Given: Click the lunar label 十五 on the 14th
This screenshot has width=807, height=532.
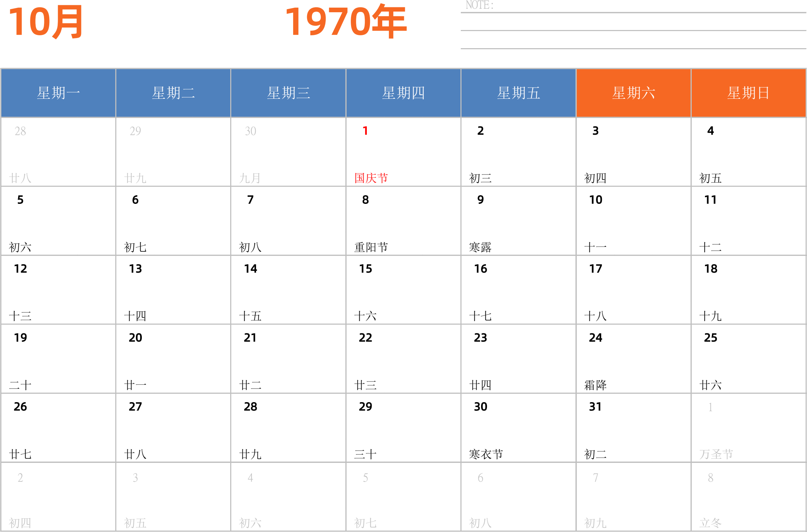Looking at the screenshot, I should (x=250, y=316).
